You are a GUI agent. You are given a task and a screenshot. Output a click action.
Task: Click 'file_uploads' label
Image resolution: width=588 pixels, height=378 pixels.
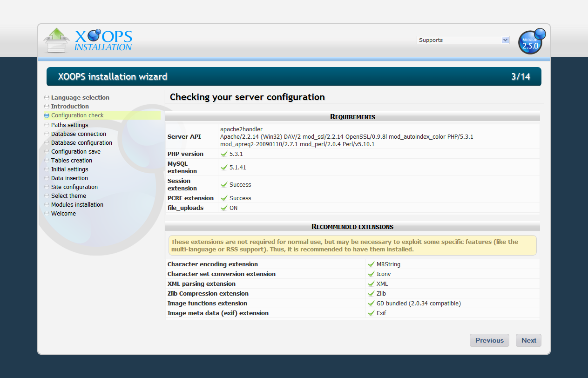click(185, 208)
